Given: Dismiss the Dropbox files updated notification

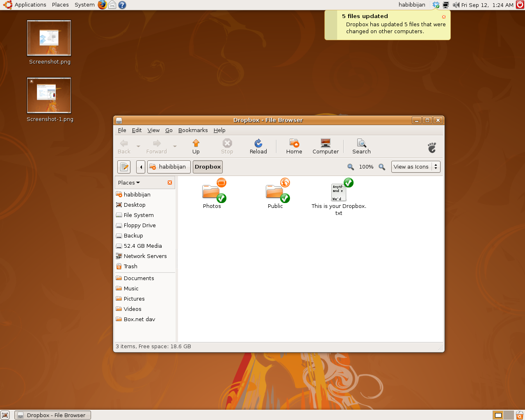Looking at the screenshot, I should point(444,17).
